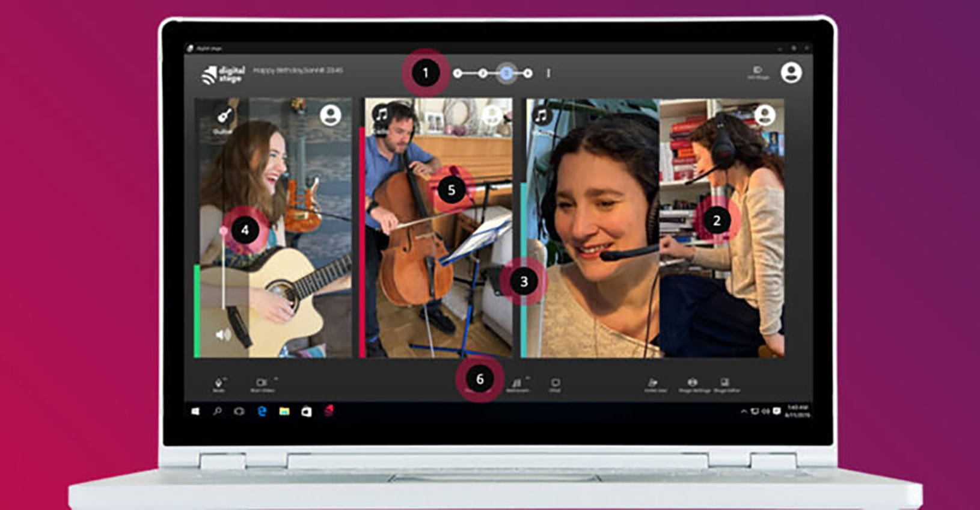Click the taskbar search magnifier icon
Viewport: 980px width, 510px height.
pyautogui.click(x=217, y=411)
